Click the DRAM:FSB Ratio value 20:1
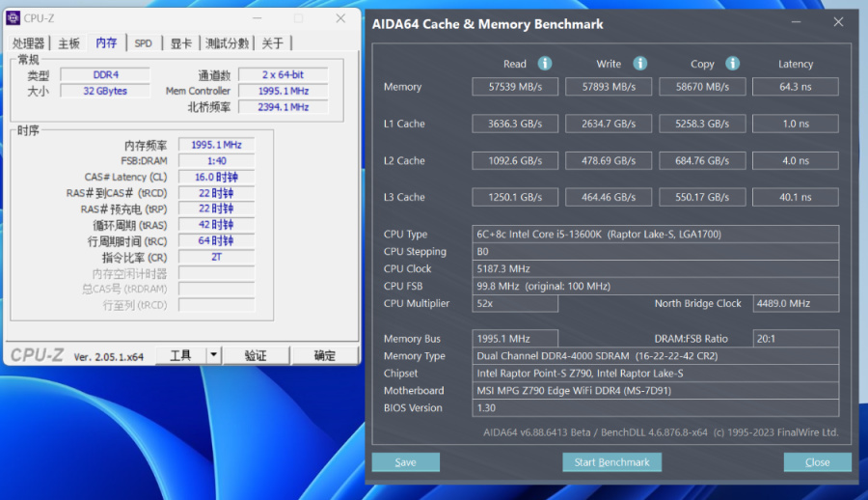Viewport: 868px width, 500px height. tap(796, 338)
